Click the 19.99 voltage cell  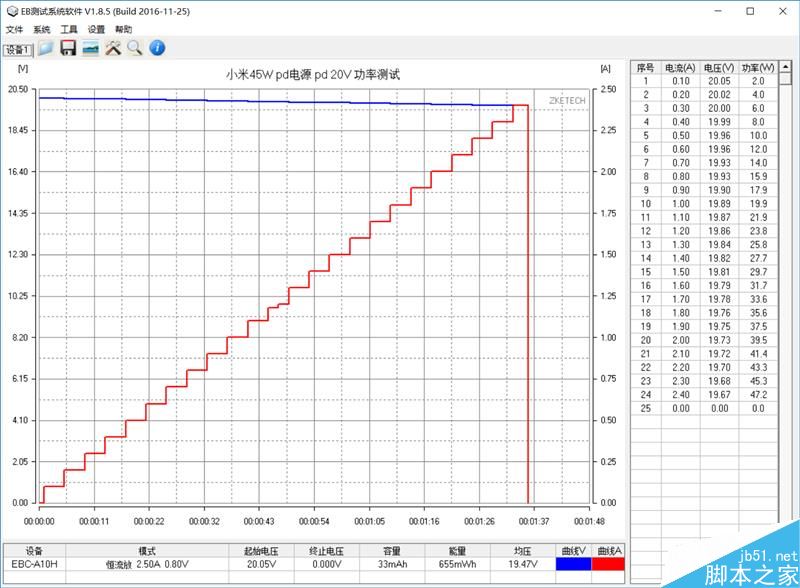[719, 122]
